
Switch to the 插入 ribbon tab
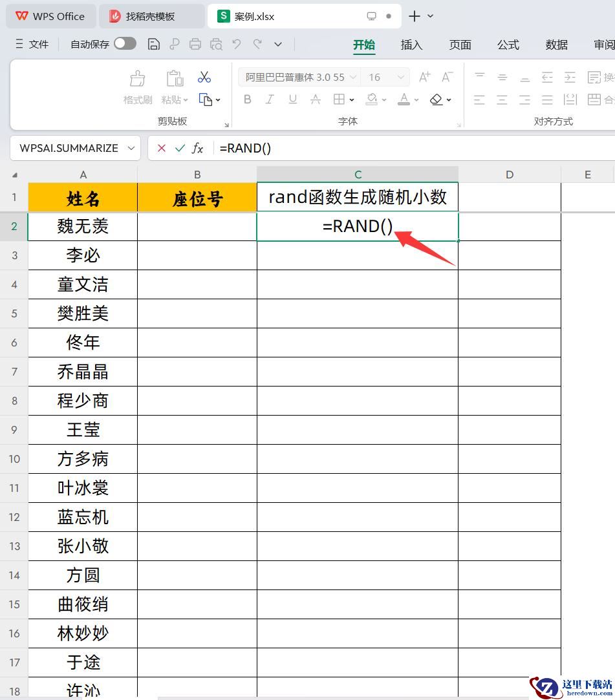(x=411, y=45)
